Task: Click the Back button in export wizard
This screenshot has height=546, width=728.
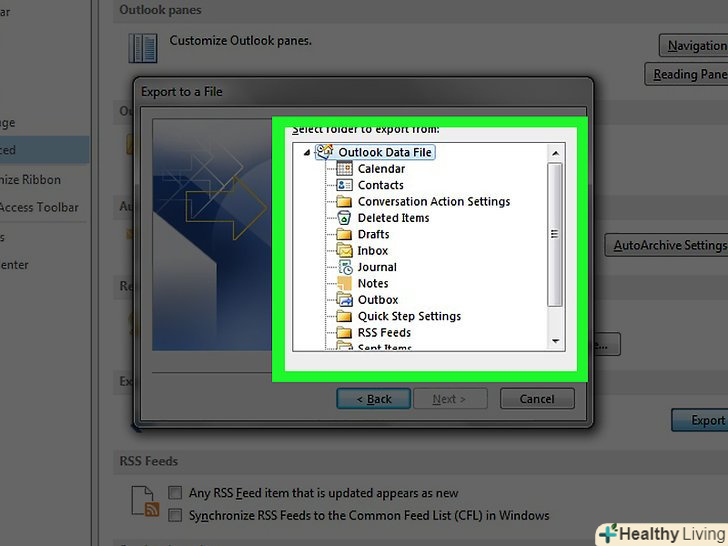Action: click(x=374, y=399)
